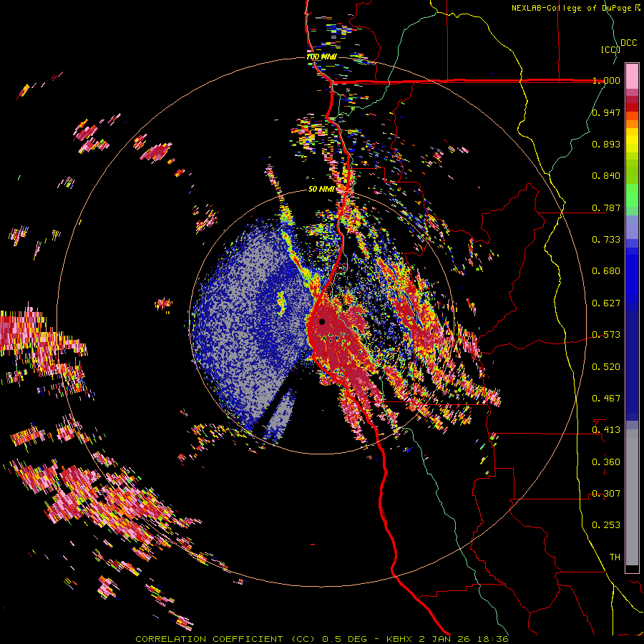
Task: Select the 0.467 scale value
Action: coord(606,398)
